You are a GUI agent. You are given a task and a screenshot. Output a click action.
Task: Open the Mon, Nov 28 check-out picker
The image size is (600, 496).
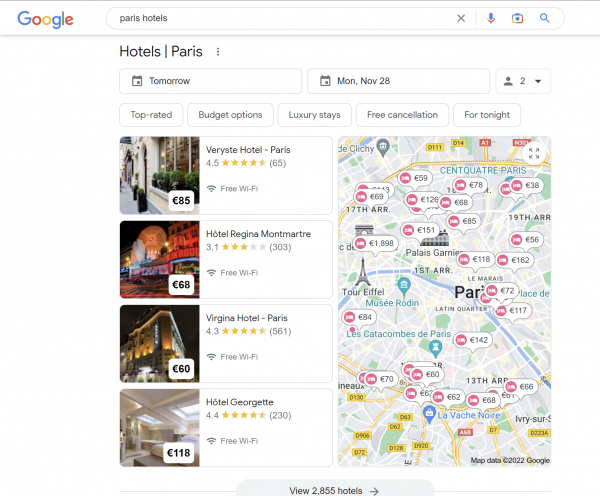(x=398, y=81)
